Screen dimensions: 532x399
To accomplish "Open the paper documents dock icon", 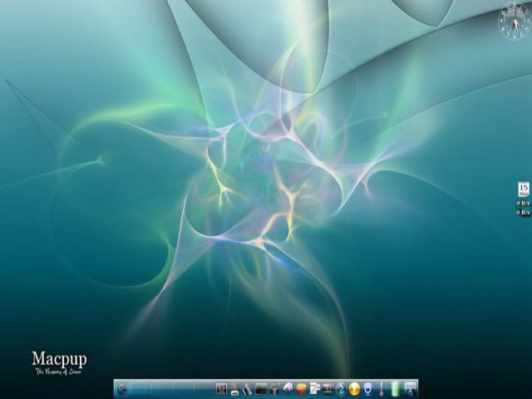I will click(x=314, y=389).
